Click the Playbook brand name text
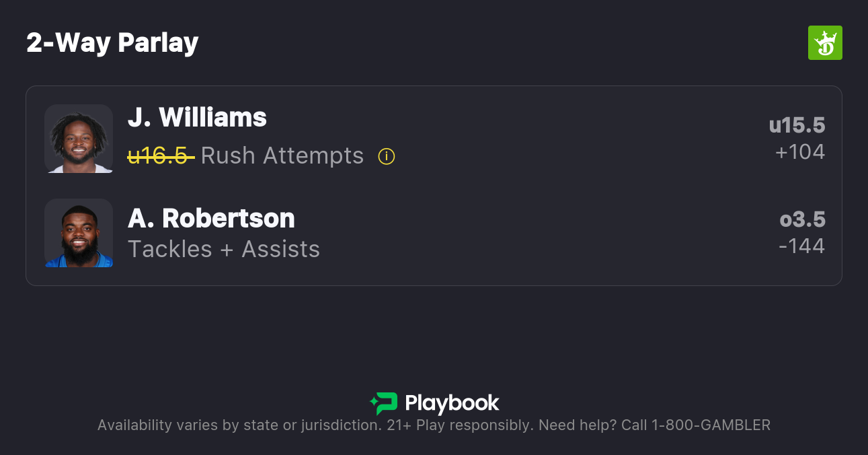The image size is (868, 455). [452, 404]
